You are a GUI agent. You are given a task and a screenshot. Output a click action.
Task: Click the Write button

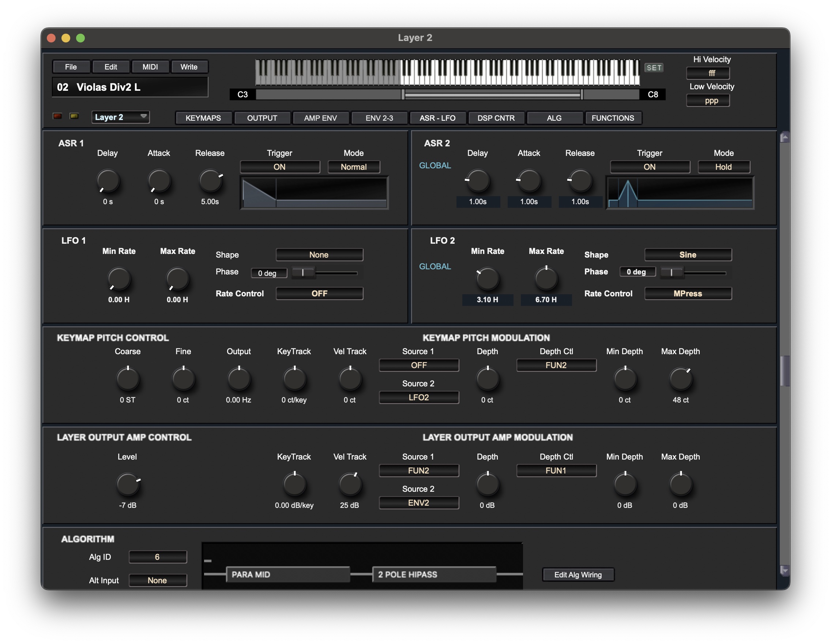coord(189,67)
